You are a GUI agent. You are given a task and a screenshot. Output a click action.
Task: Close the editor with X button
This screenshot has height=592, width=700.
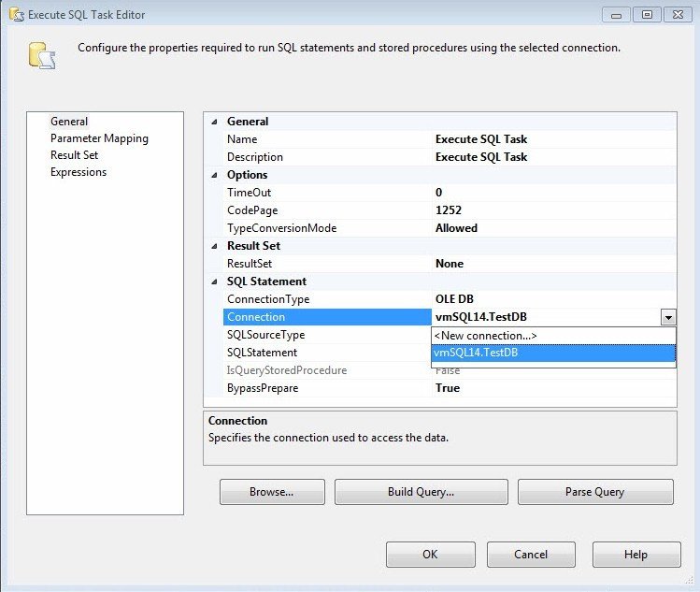click(678, 15)
